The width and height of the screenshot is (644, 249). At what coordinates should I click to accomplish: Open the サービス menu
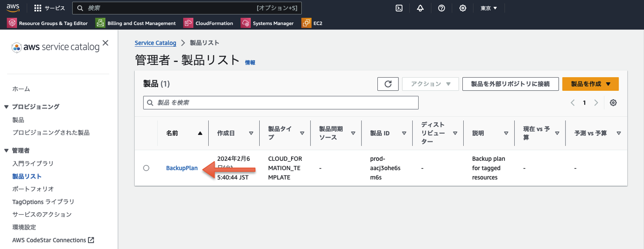click(49, 8)
